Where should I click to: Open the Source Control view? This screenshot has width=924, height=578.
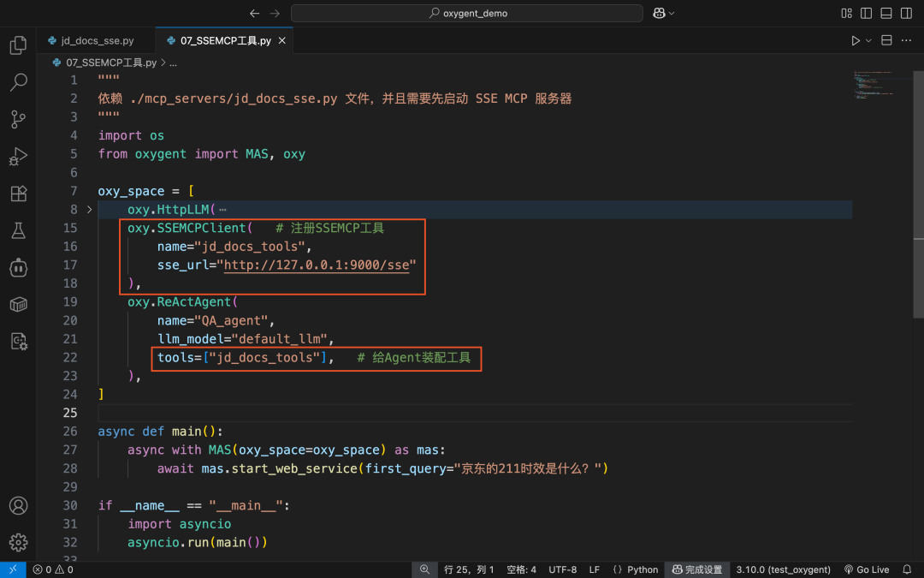coord(18,119)
